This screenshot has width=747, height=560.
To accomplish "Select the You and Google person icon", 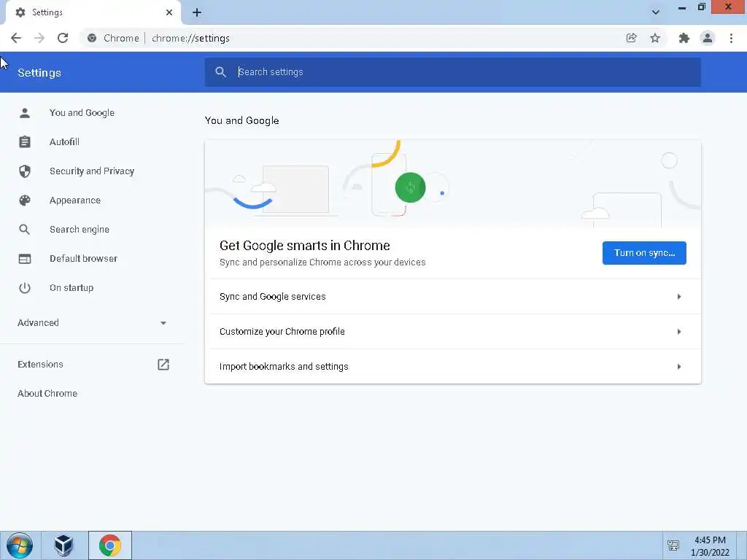I will coord(25,113).
